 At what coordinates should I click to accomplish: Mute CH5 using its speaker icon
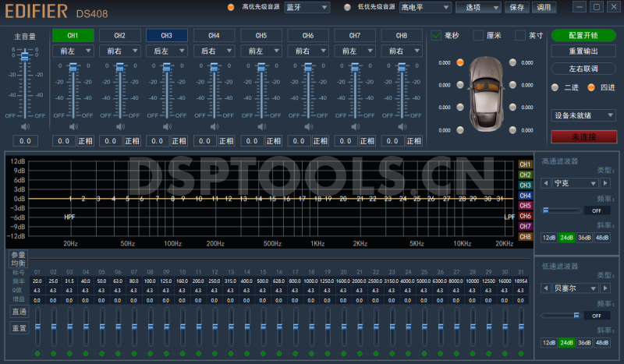point(261,126)
